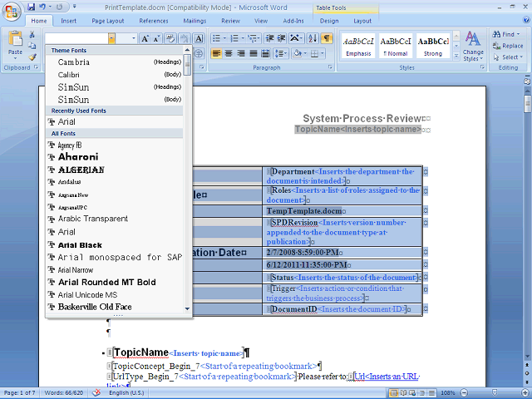Click the Cut scissors icon
The image size is (532, 399).
tap(32, 35)
